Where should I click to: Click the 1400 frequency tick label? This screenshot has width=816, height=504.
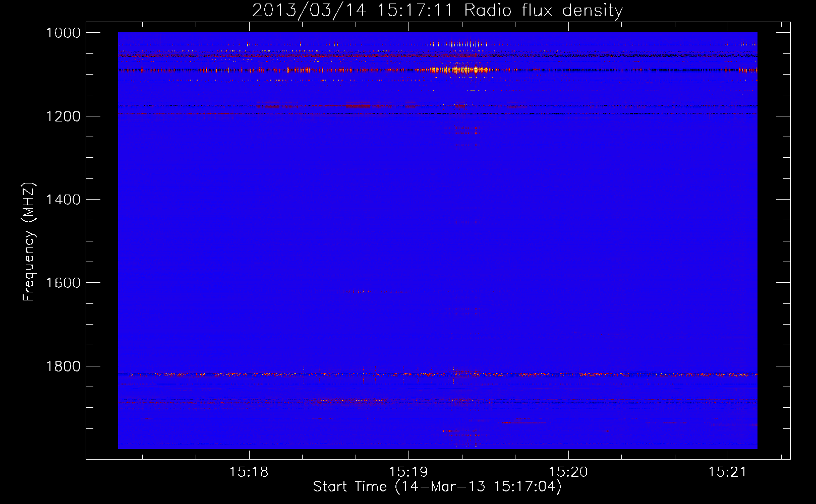tap(63, 200)
